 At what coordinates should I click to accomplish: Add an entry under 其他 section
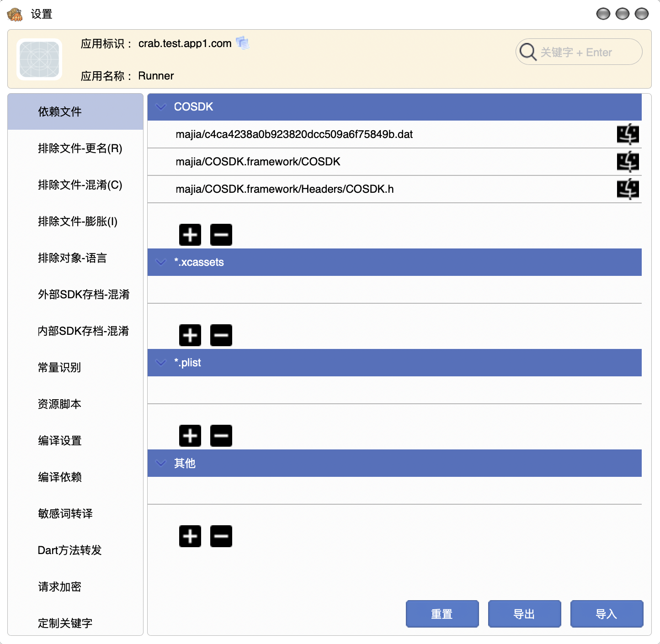click(190, 536)
